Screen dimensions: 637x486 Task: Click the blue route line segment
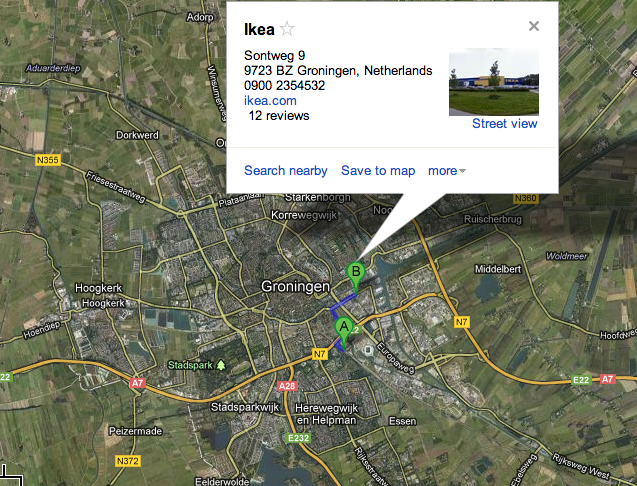pos(342,302)
